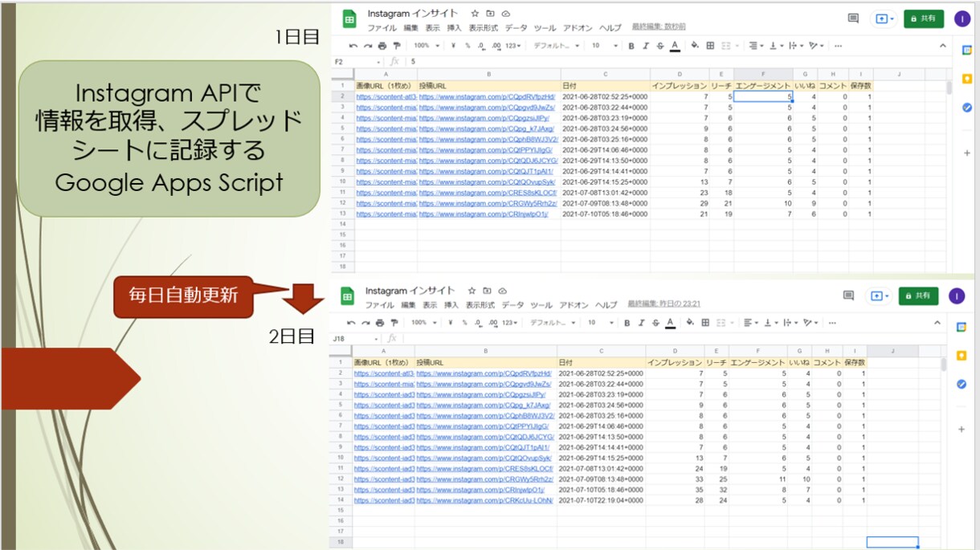Click the green 共有 button in the bottom spreadsheet
This screenshot has width=980, height=550.
[x=918, y=296]
